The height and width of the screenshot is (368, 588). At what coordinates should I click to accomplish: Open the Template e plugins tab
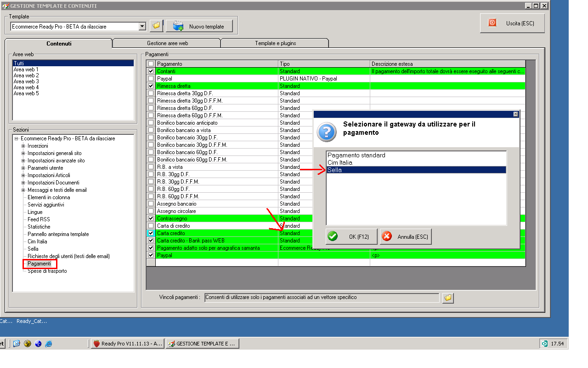[x=275, y=43]
